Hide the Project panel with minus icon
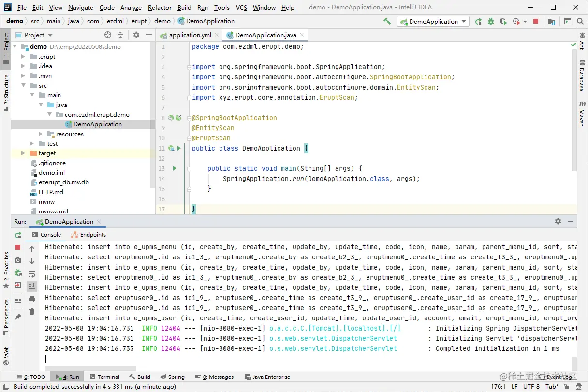The width and height of the screenshot is (588, 392). coord(148,35)
